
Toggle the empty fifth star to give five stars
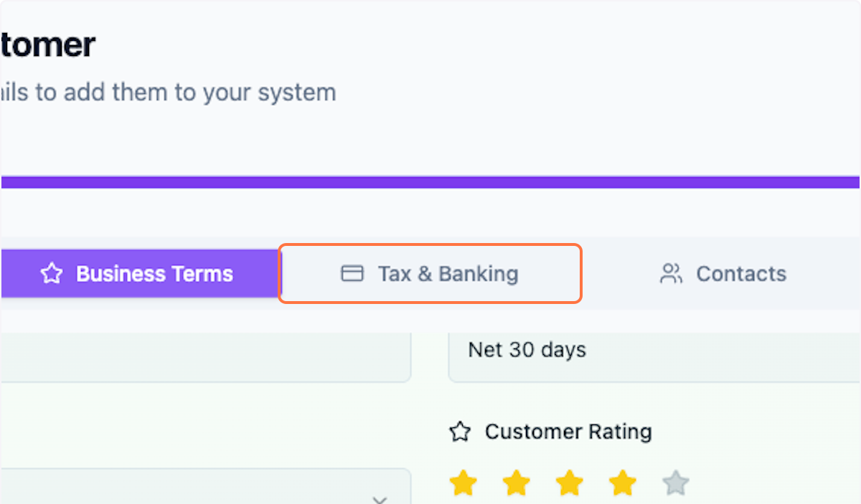click(x=674, y=482)
